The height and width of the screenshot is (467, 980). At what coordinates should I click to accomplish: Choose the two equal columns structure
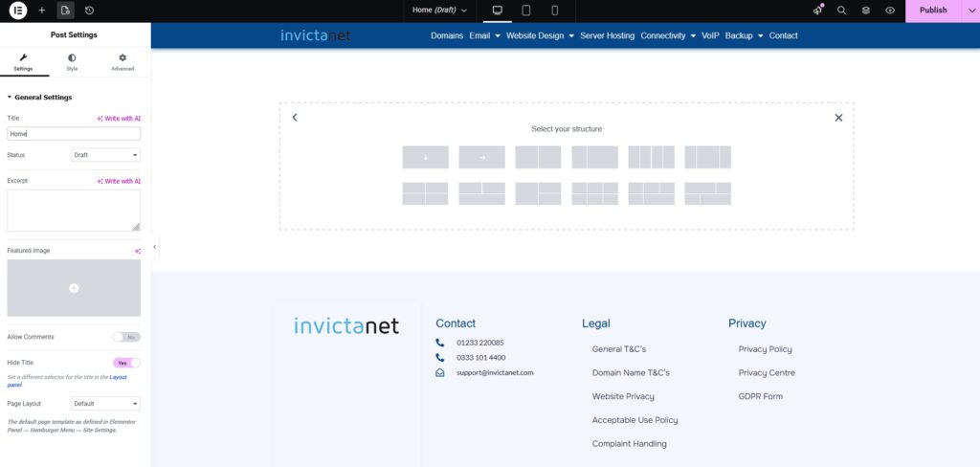(538, 157)
